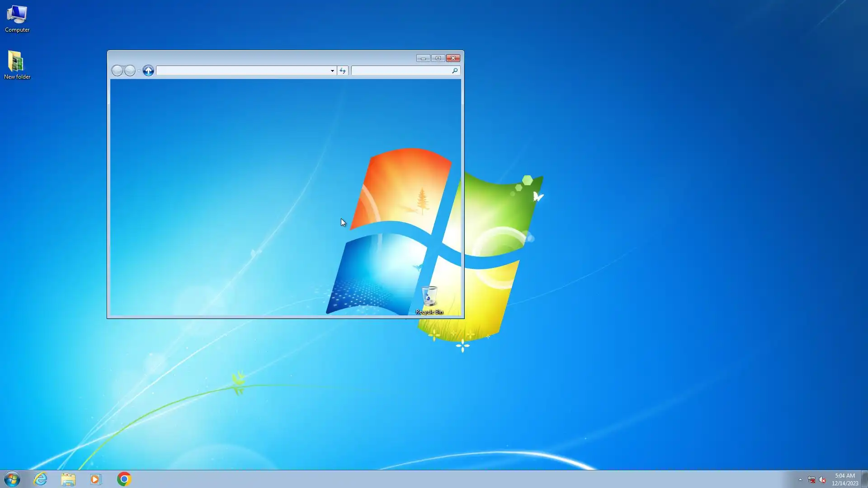Click the refresh arrows button
868x488 pixels.
click(343, 70)
